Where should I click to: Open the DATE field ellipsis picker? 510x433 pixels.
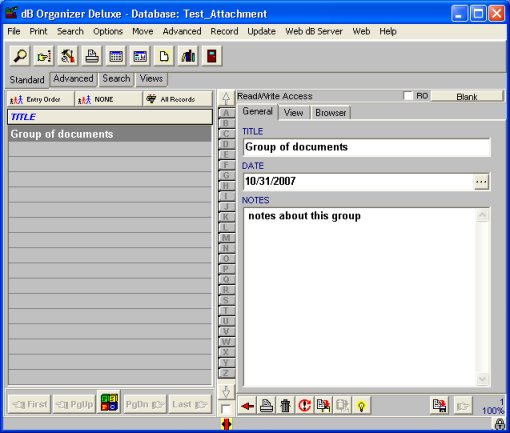coord(481,182)
